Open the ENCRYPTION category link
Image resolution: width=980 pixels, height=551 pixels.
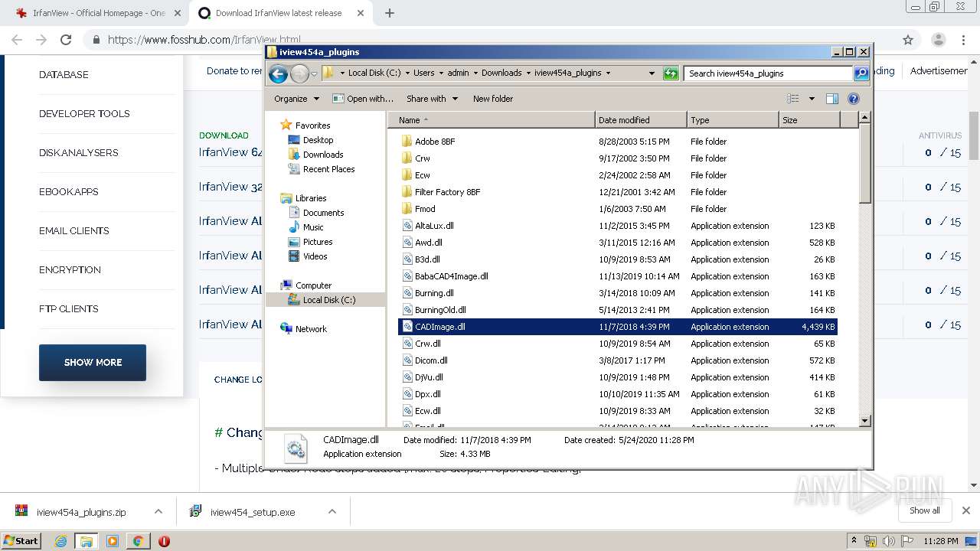[x=70, y=269]
